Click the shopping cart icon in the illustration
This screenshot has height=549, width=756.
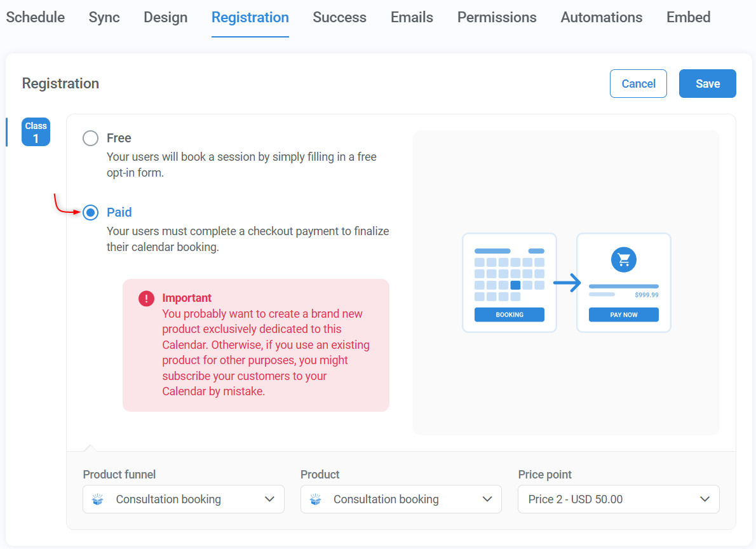[x=623, y=259]
